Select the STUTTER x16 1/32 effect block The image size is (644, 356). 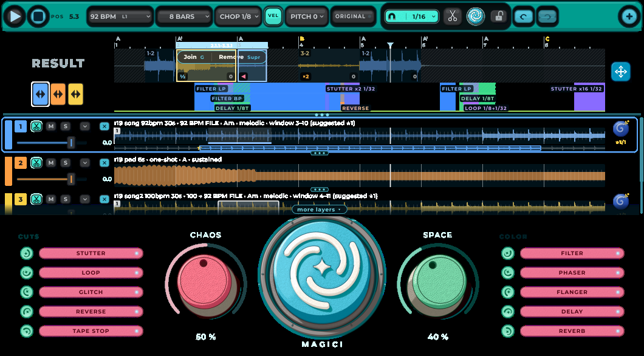pos(576,89)
